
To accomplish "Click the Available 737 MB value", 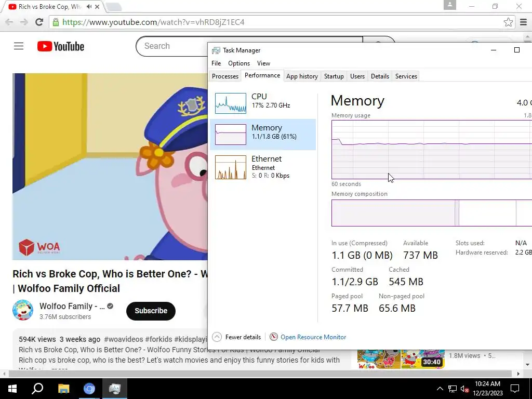I will pos(420,255).
